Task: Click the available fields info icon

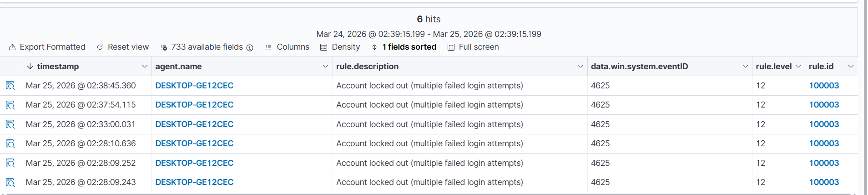Action: point(250,47)
